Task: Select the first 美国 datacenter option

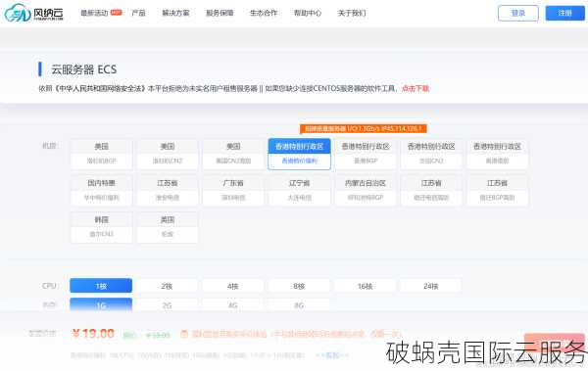Action: [101, 154]
